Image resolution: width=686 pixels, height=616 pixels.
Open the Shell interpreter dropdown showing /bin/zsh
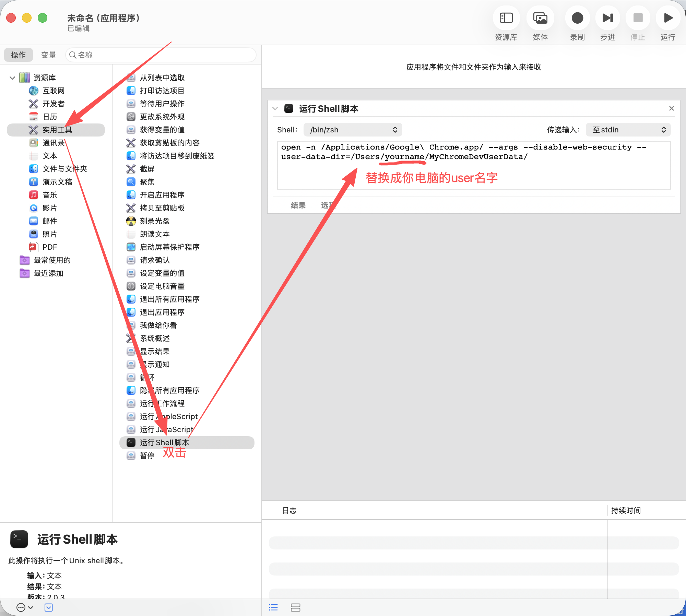353,130
